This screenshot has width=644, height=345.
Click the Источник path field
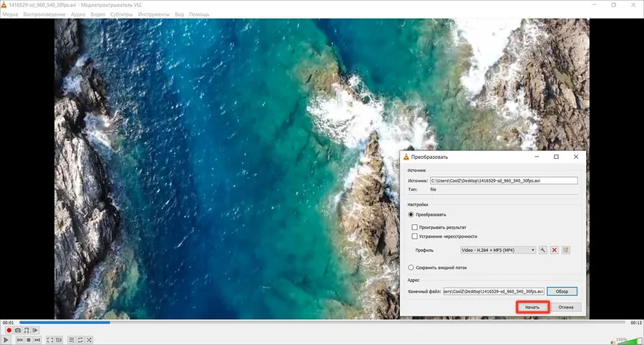504,180
